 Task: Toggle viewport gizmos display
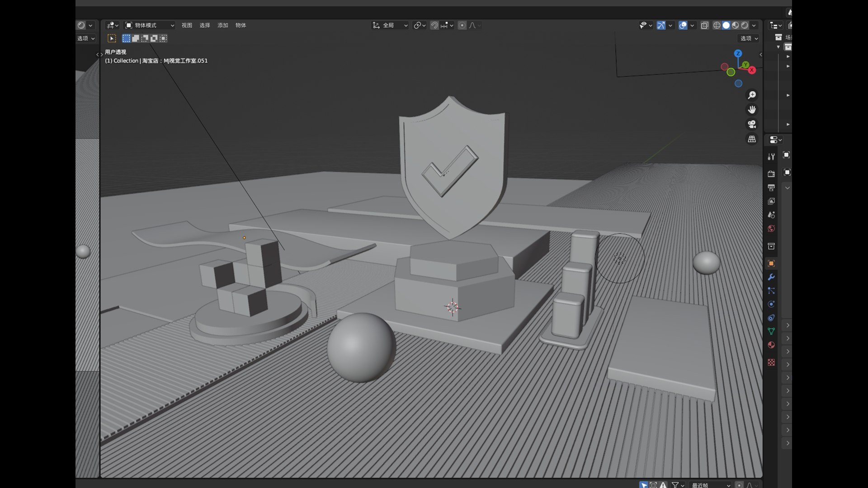point(661,25)
